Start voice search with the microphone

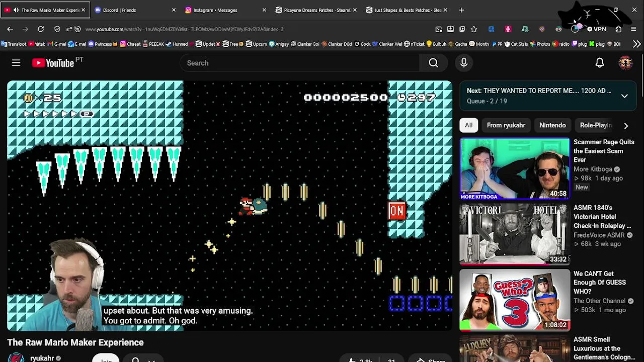pos(464,63)
